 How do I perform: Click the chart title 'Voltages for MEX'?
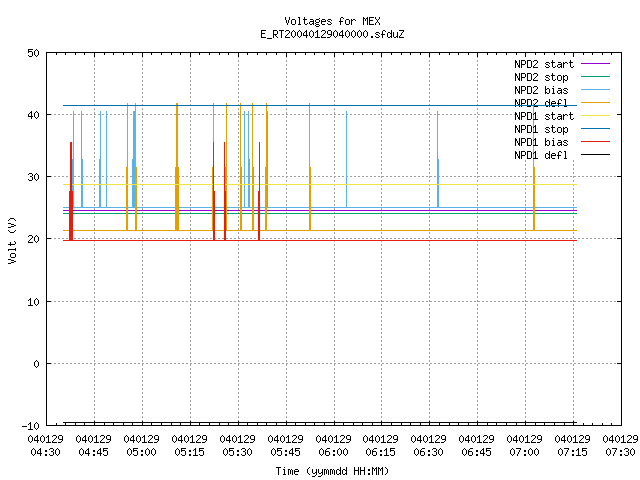coord(332,21)
